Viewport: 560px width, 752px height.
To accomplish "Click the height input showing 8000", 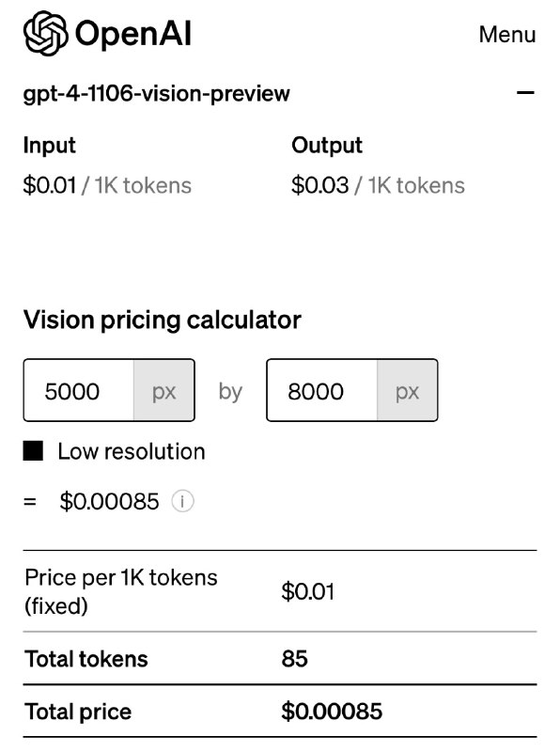I will click(x=319, y=390).
